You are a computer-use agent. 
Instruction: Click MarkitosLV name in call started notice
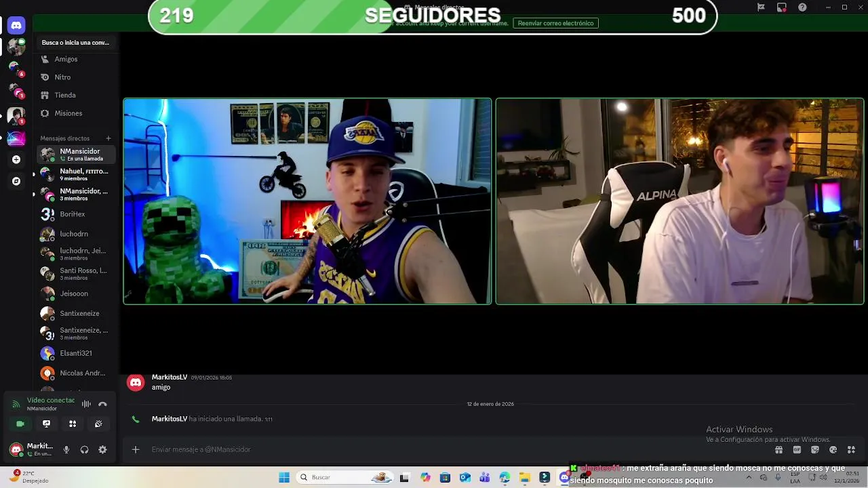click(x=170, y=419)
